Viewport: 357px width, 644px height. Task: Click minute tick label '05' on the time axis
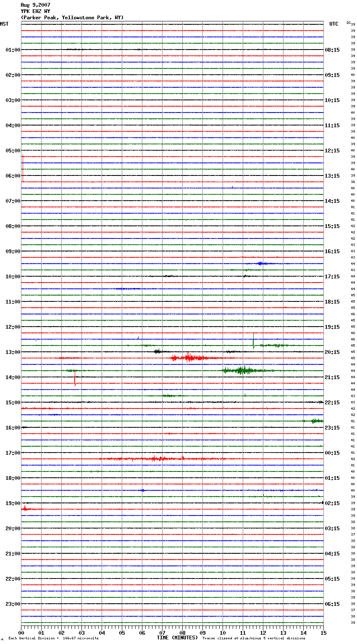[122, 633]
